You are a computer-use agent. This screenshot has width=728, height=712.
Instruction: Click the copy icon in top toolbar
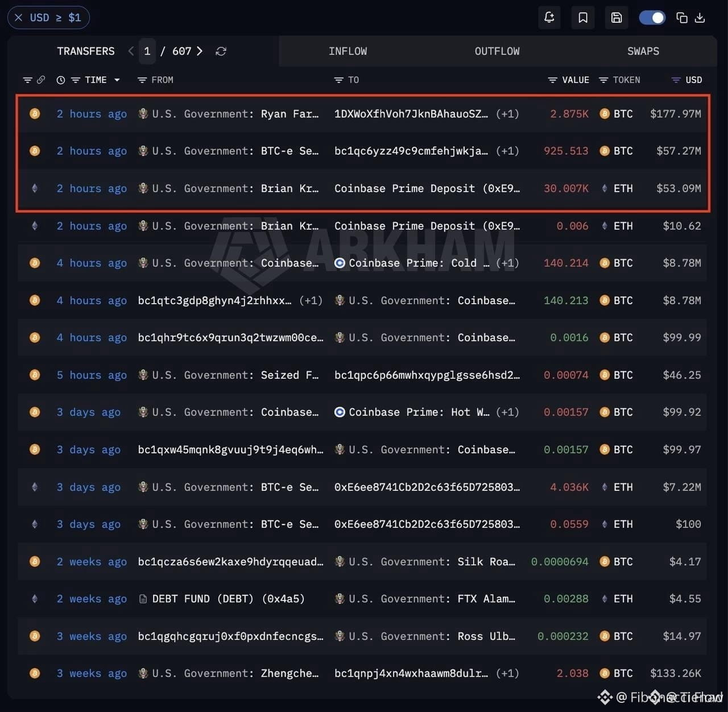click(x=681, y=18)
